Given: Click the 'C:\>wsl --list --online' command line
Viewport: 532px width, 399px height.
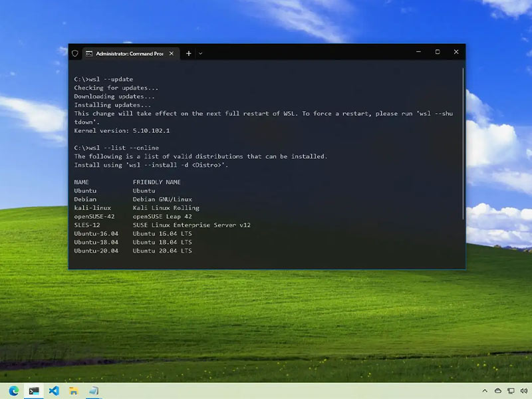Looking at the screenshot, I should point(116,148).
